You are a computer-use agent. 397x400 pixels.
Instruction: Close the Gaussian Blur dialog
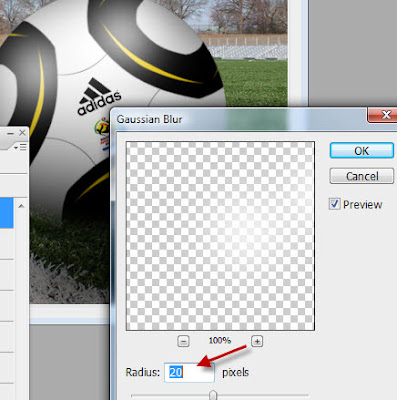pos(383,115)
